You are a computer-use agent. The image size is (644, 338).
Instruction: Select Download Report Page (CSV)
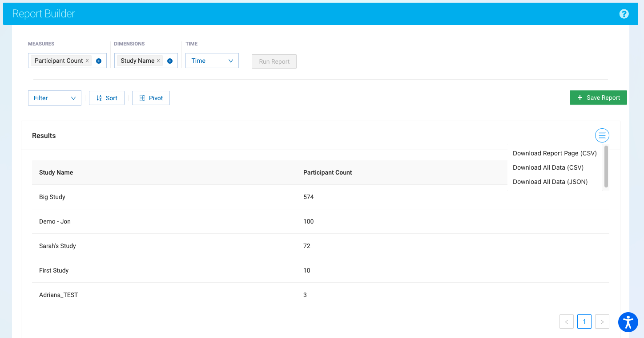click(x=555, y=153)
